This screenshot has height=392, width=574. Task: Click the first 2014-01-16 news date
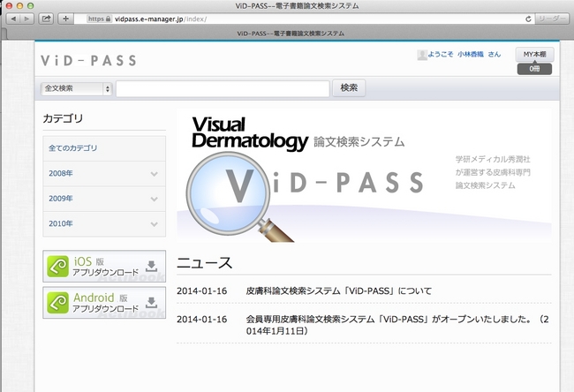pyautogui.click(x=201, y=291)
